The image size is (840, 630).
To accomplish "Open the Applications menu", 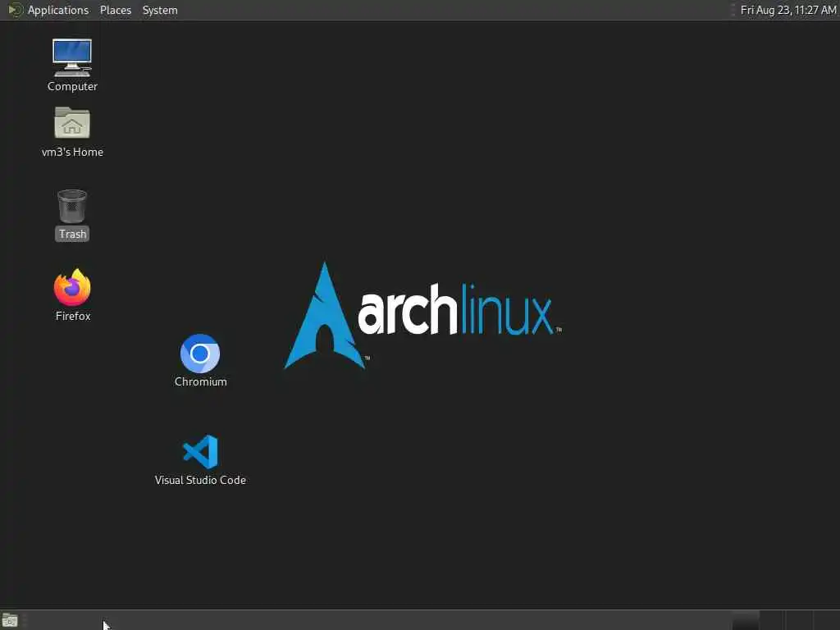I will (x=58, y=10).
